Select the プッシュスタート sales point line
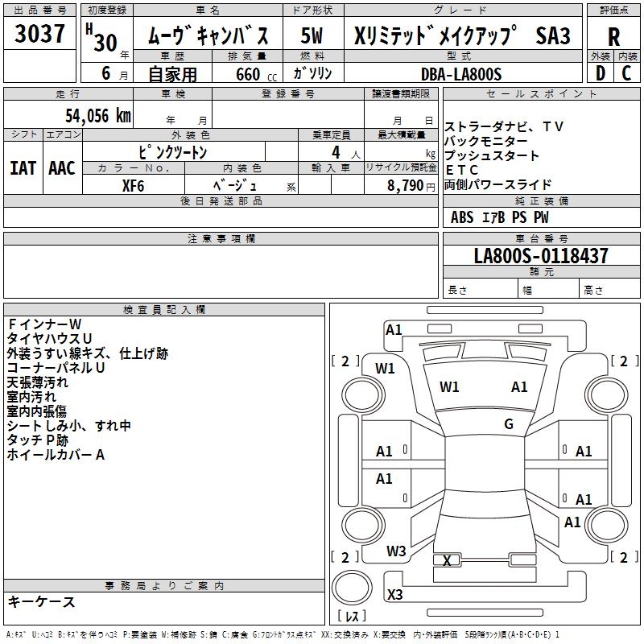This screenshot has height=644, width=644. pyautogui.click(x=492, y=155)
